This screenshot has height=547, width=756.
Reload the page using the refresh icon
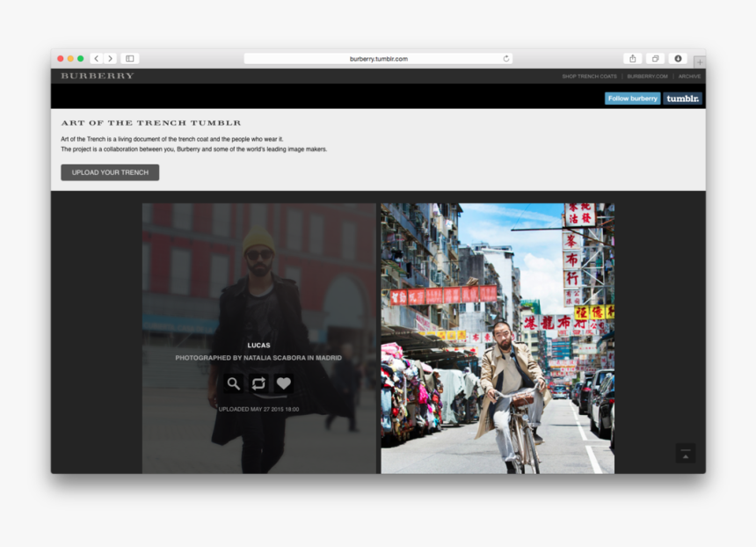tap(505, 58)
